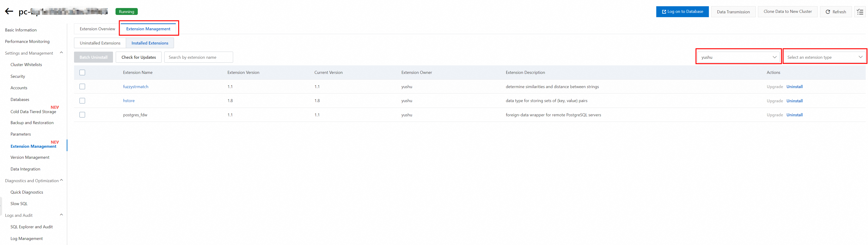This screenshot has height=245, width=868.
Task: Uninstall the fuzzystrmatch extension
Action: click(x=795, y=87)
